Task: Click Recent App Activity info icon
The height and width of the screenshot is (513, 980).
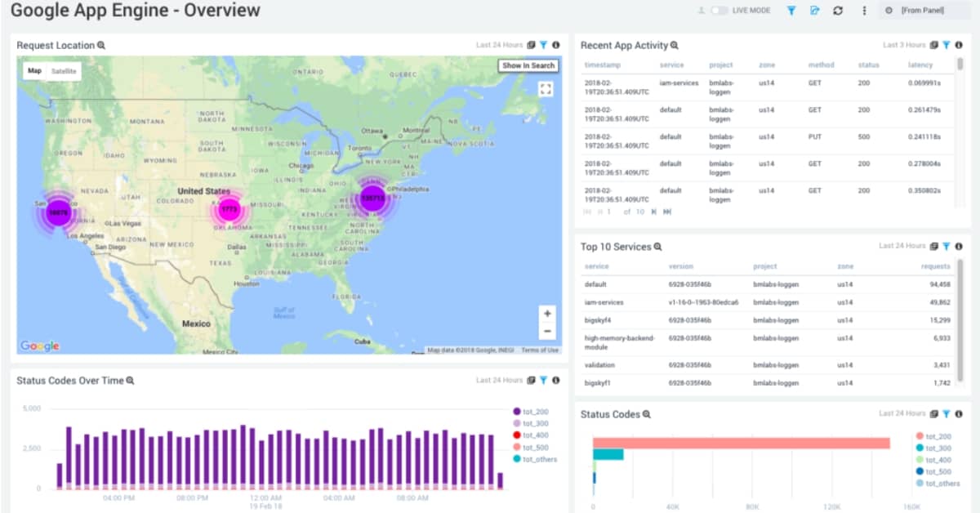Action: [x=959, y=46]
